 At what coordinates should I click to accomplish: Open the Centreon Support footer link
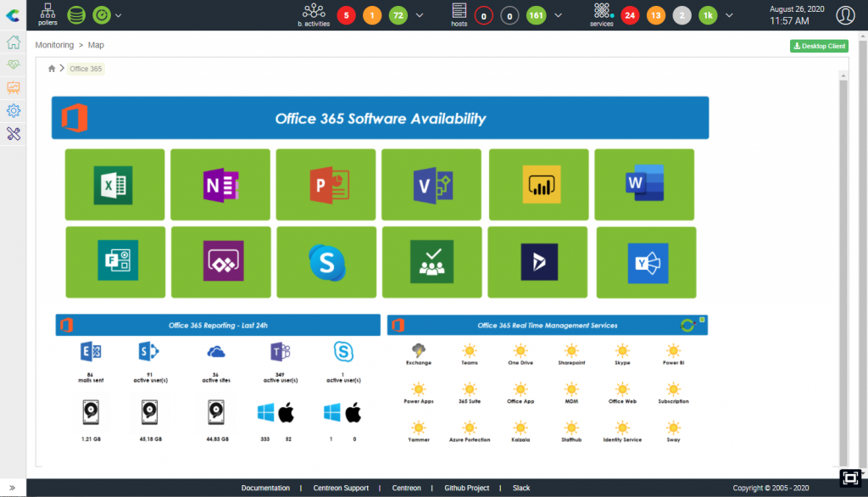coord(341,489)
